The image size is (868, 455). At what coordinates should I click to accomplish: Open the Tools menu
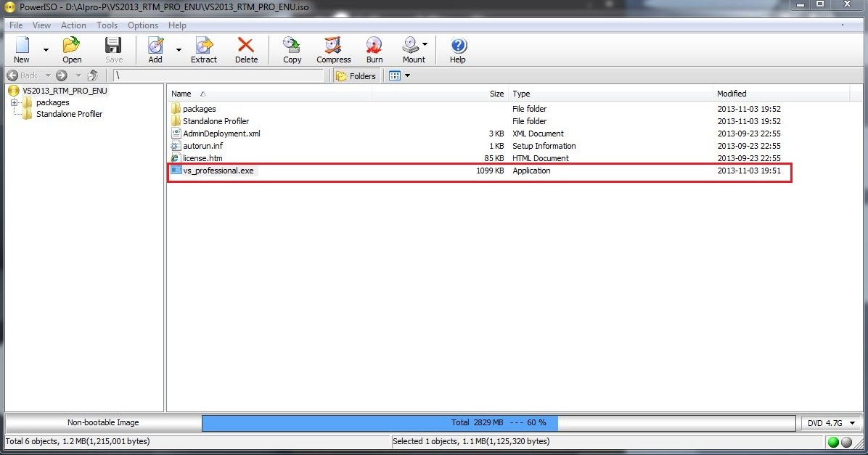click(107, 25)
